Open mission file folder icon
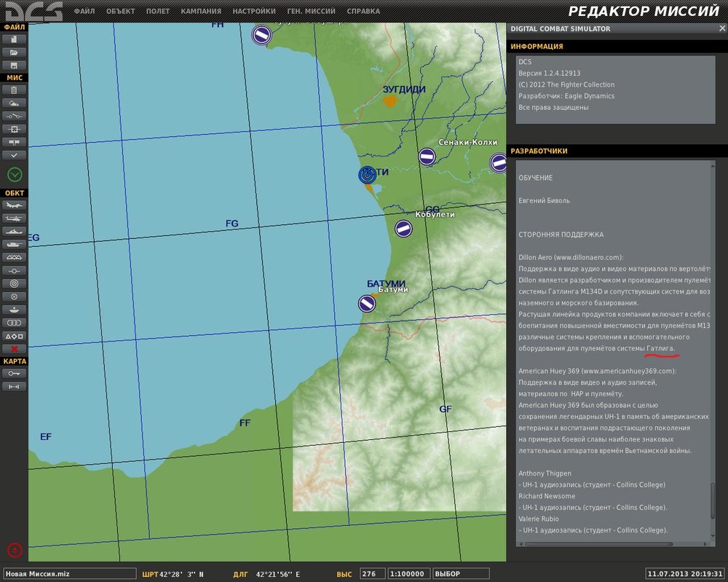This screenshot has height=582, width=728. click(x=14, y=52)
